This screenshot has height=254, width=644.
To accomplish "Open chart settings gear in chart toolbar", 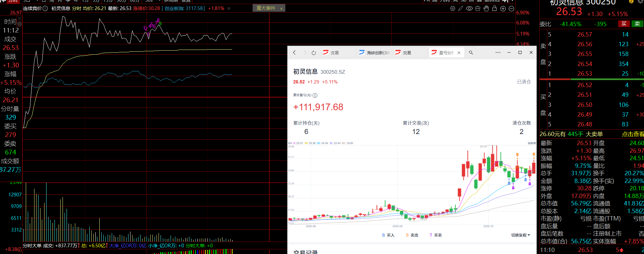I will [453, 8].
